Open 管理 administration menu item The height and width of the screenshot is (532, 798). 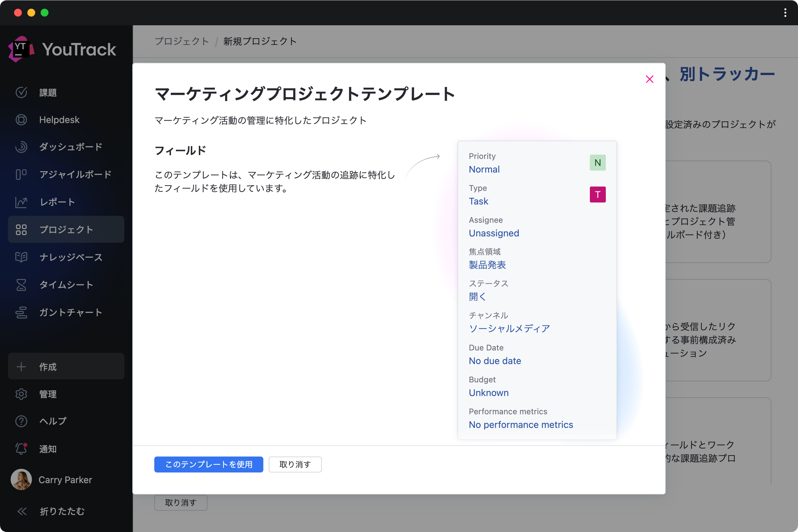(x=48, y=394)
